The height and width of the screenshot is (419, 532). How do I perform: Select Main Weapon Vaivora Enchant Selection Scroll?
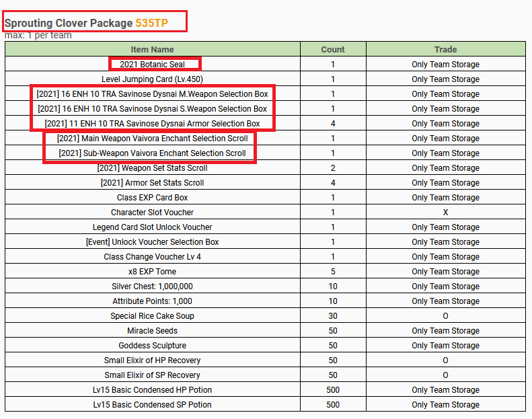tap(152, 139)
